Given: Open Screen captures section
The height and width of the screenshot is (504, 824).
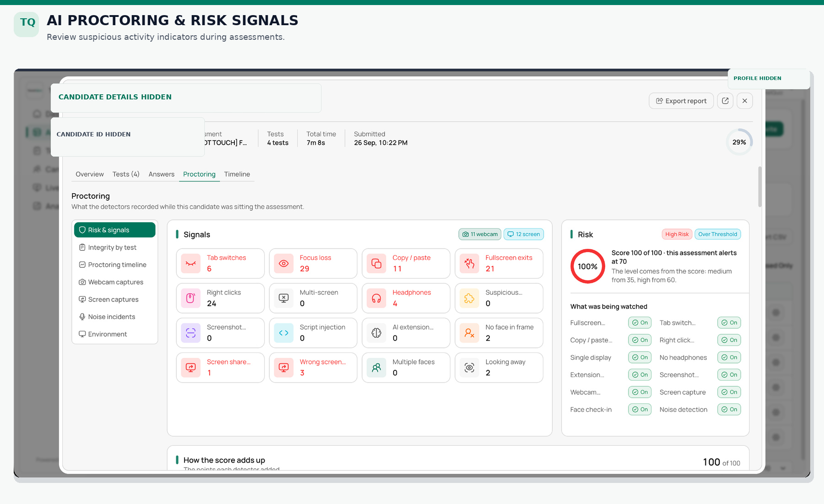Looking at the screenshot, I should 115,299.
